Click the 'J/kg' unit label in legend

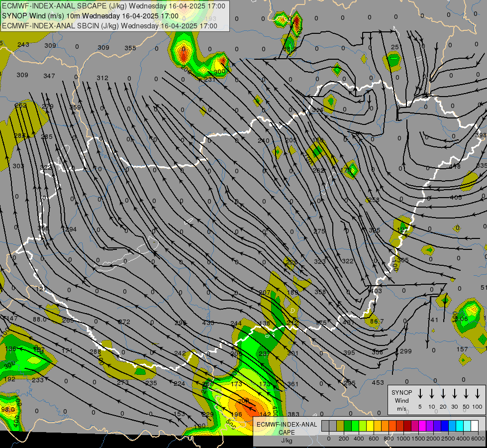287,441
